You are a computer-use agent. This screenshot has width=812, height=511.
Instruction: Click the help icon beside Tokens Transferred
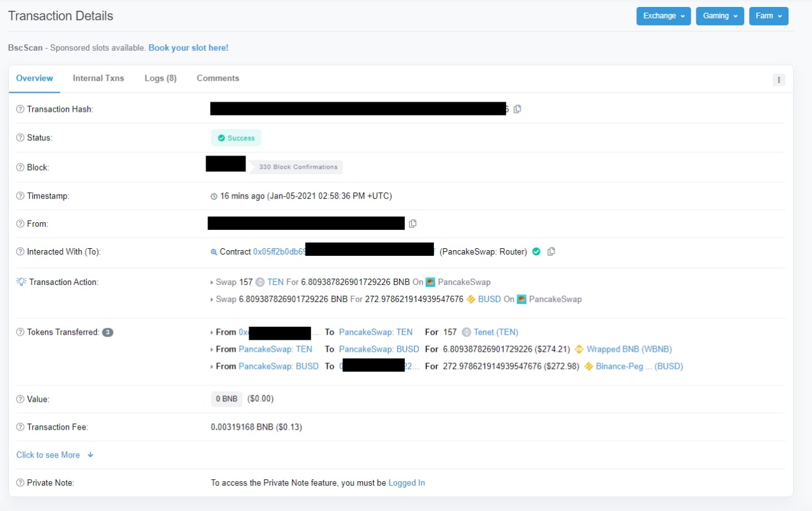pyautogui.click(x=20, y=332)
